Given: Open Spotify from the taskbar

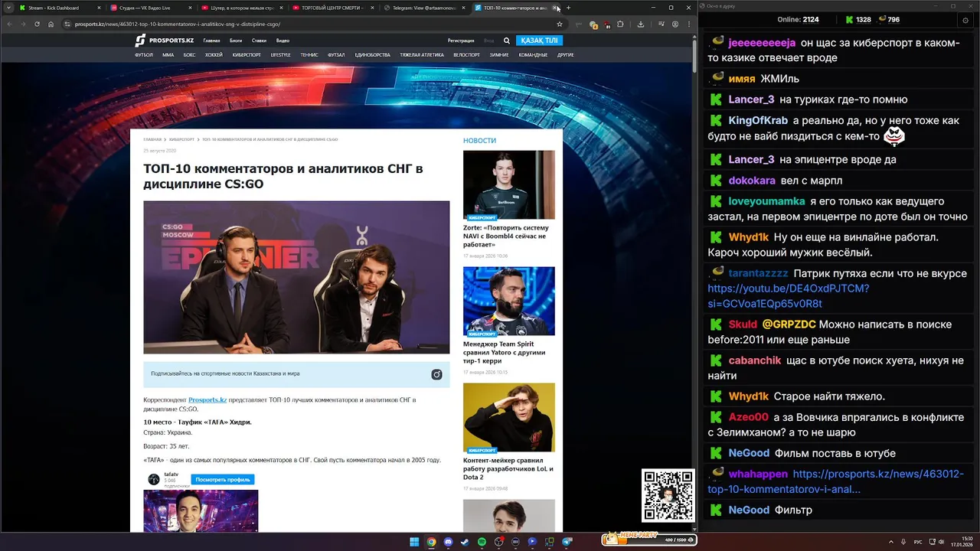Looking at the screenshot, I should tap(482, 542).
